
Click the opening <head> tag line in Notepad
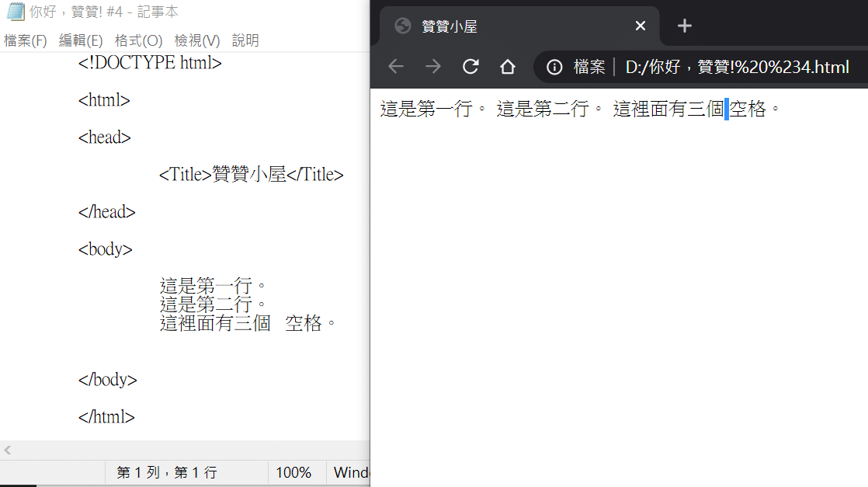tap(105, 137)
